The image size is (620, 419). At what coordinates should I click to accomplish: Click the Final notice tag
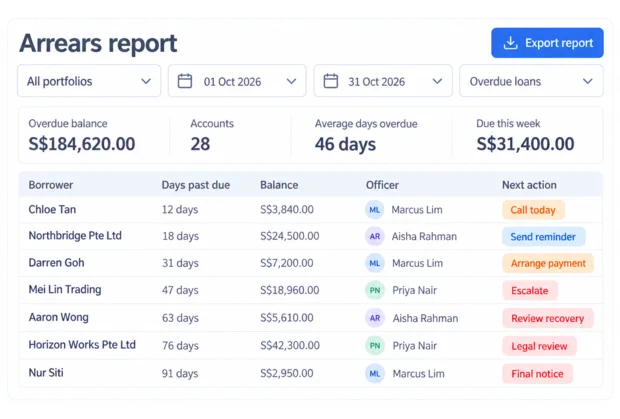(537, 374)
